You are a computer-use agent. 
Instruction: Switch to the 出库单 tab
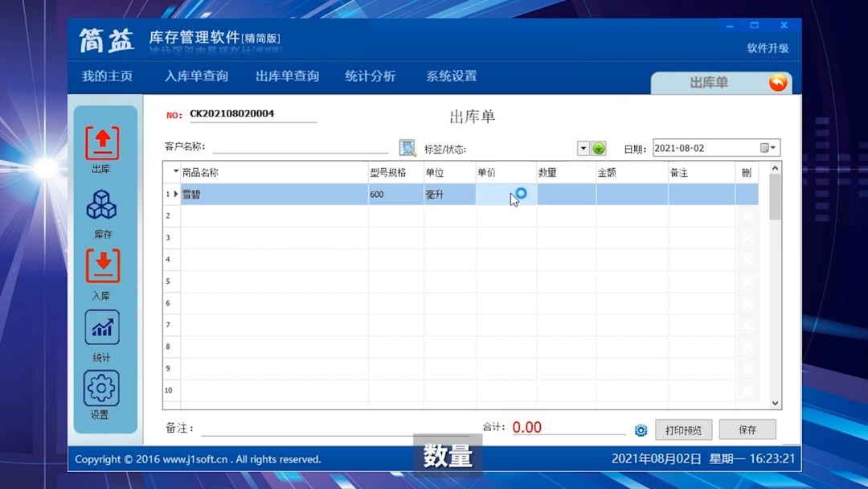[x=703, y=81]
